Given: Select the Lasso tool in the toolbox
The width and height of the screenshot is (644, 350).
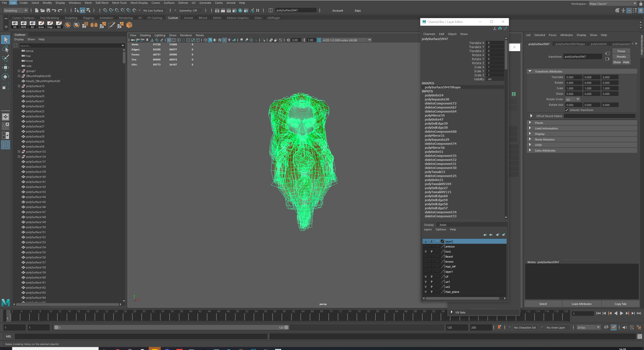Looking at the screenshot, I should coord(6,49).
